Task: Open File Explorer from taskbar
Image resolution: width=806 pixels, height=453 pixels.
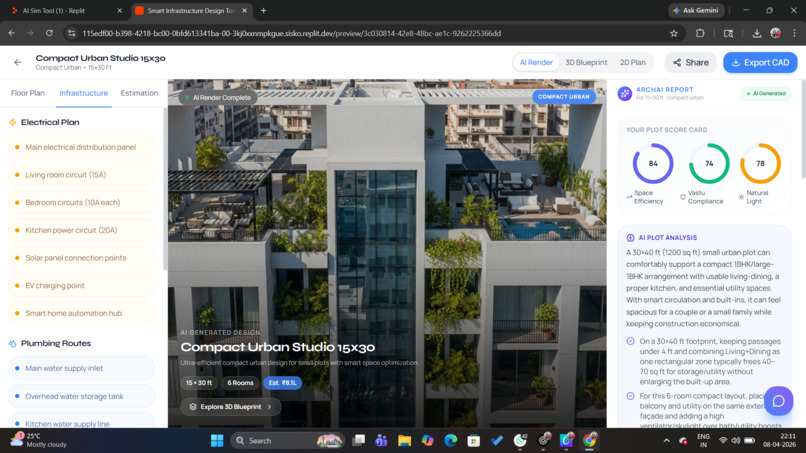Action: pos(404,441)
